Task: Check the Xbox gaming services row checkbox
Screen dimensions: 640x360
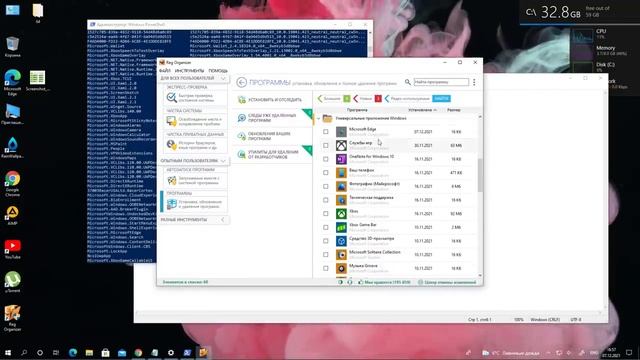Action: [x=325, y=145]
